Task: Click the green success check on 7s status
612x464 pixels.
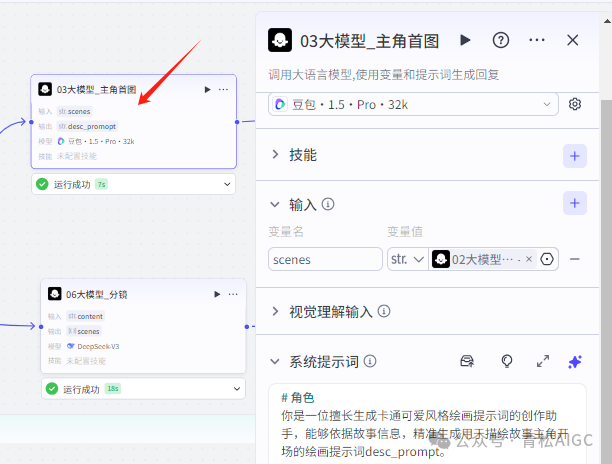Action: pos(42,184)
